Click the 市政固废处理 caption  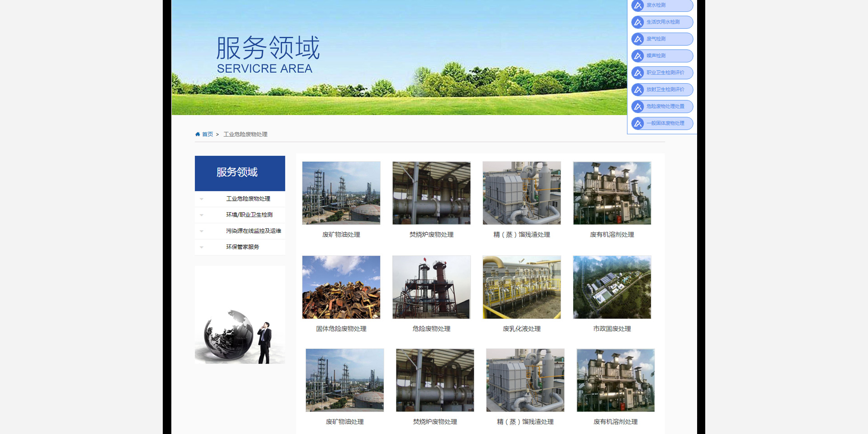tap(612, 329)
